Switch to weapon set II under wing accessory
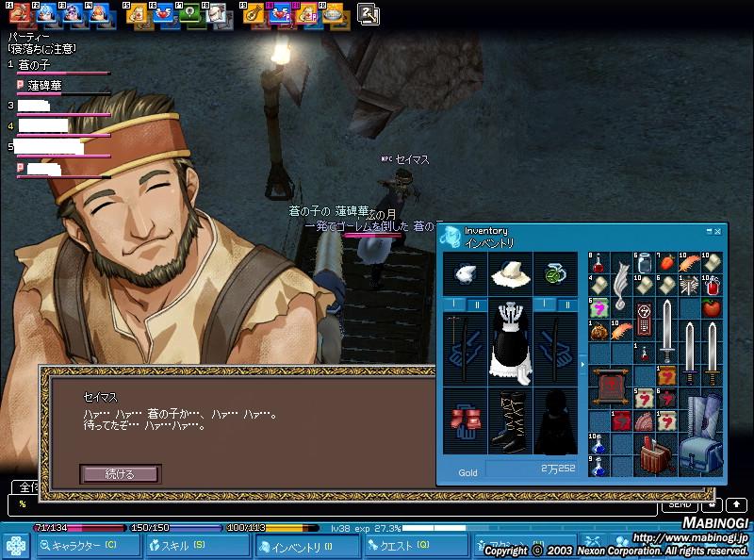The image size is (754, 560). tap(477, 305)
